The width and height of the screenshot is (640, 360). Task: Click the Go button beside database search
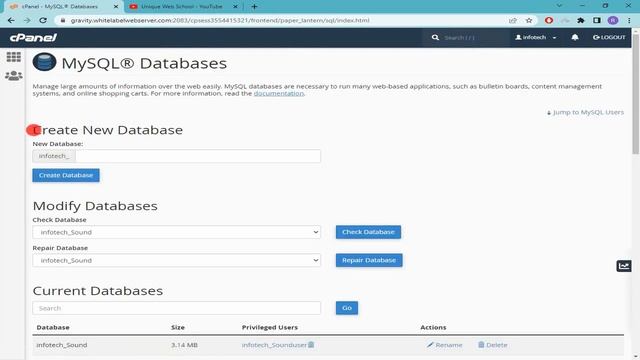pos(347,308)
